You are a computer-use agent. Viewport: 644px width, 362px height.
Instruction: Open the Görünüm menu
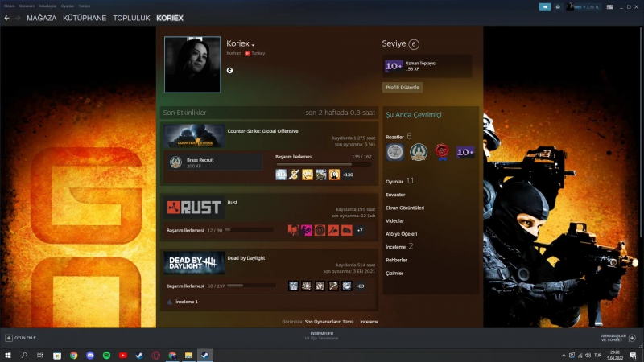pos(27,6)
